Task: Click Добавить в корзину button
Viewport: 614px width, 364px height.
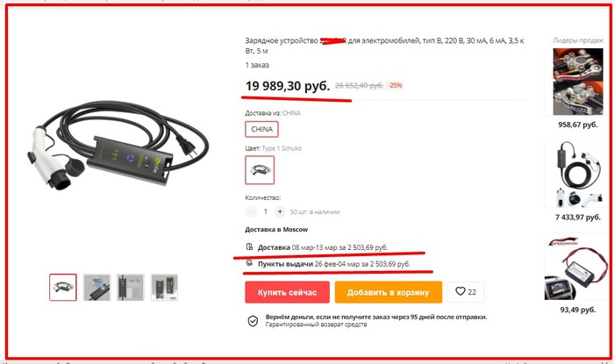Action: click(x=388, y=292)
